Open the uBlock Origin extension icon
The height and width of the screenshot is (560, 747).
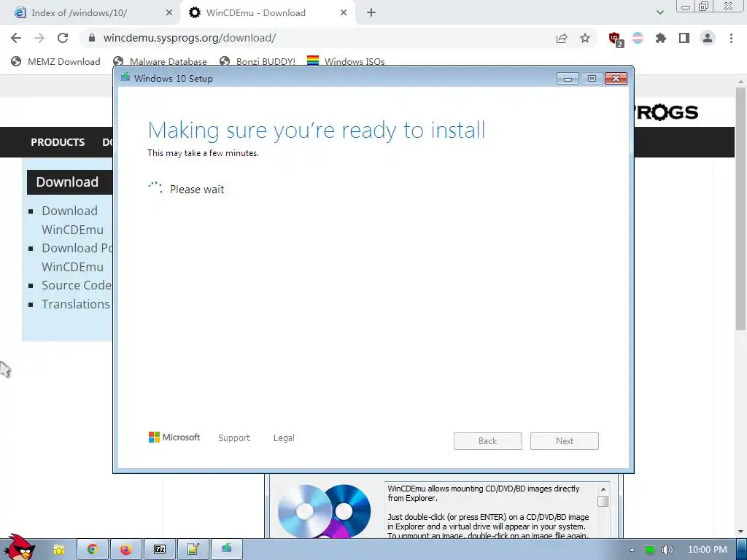[615, 39]
